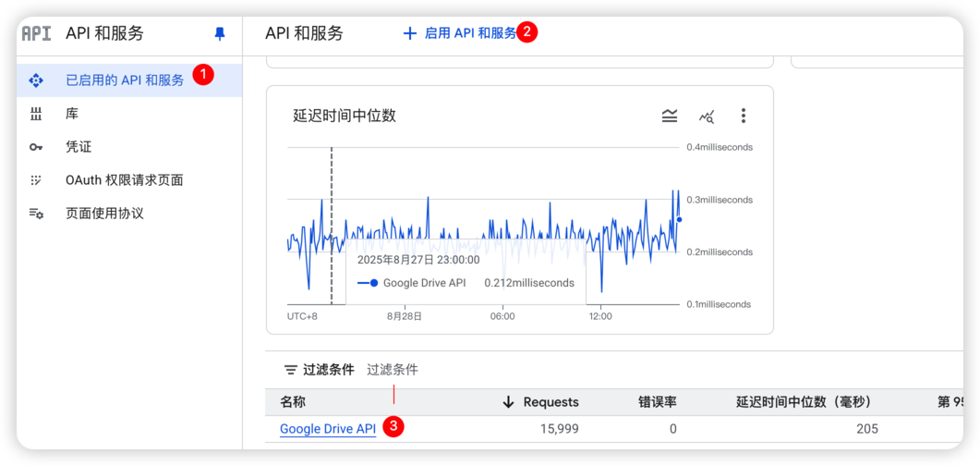This screenshot has width=980, height=466.
Task: Open the Google Drive API link
Action: click(328, 429)
